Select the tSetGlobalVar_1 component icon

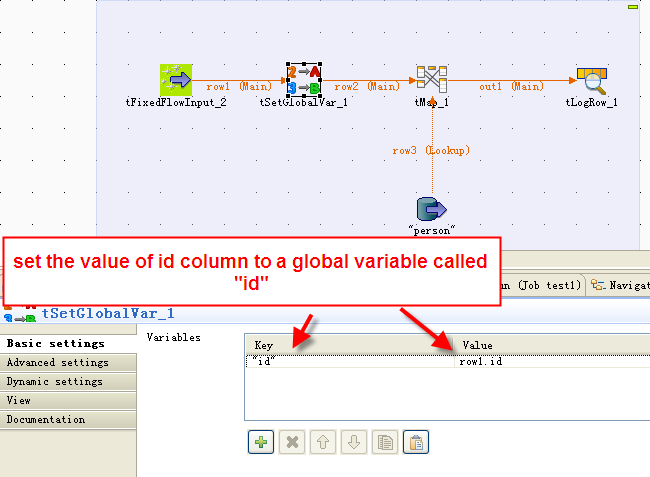click(304, 80)
